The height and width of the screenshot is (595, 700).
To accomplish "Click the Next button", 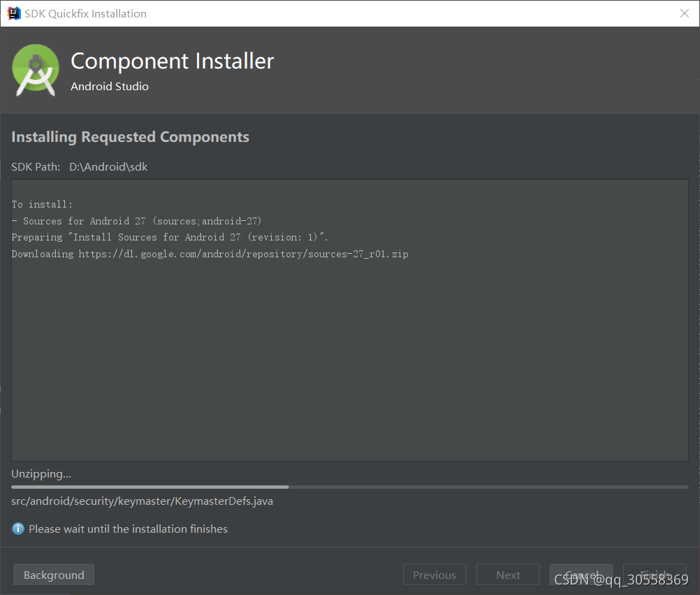I will [508, 575].
